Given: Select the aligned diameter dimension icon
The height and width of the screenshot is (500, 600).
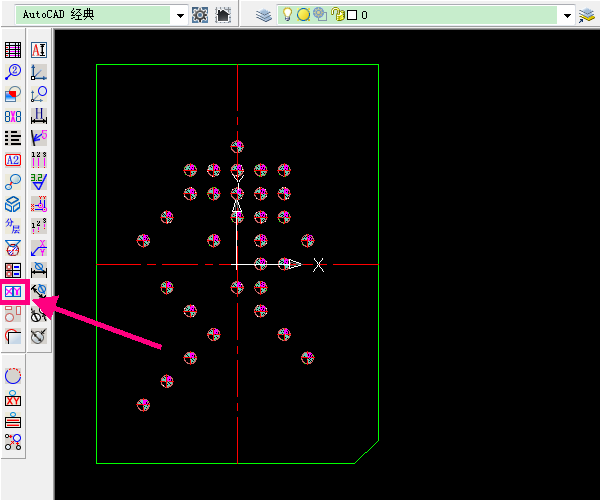Looking at the screenshot, I should (39, 292).
